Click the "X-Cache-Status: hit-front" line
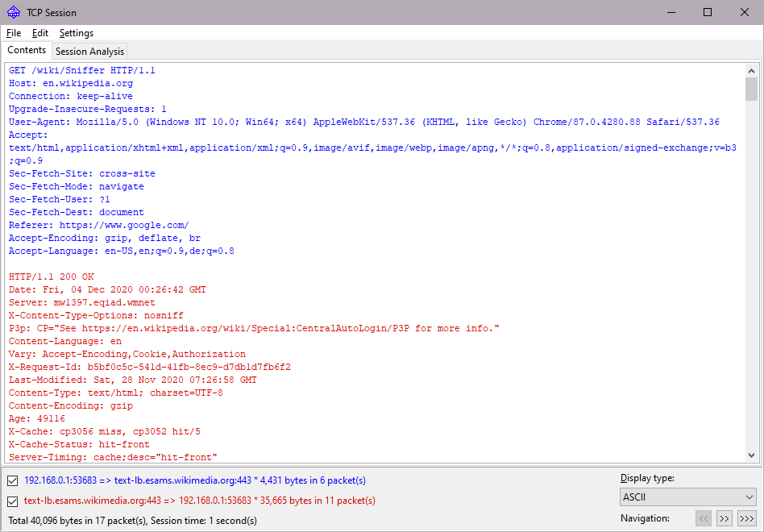The image size is (764, 532). point(80,444)
